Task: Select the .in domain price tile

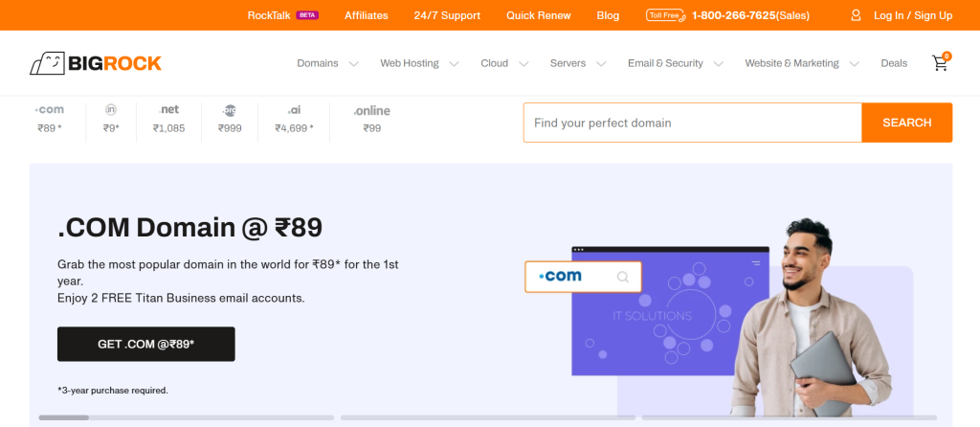Action: (111, 119)
